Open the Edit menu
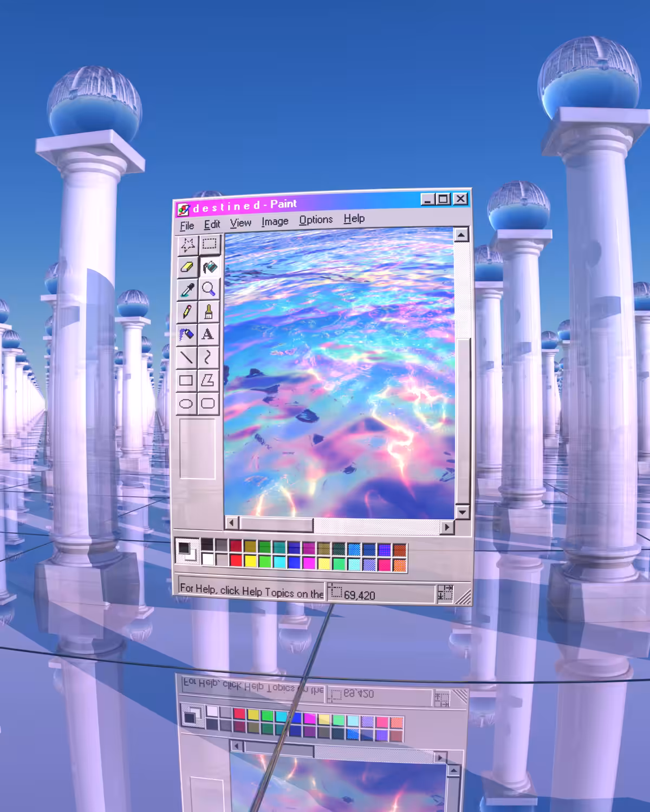 pyautogui.click(x=212, y=224)
